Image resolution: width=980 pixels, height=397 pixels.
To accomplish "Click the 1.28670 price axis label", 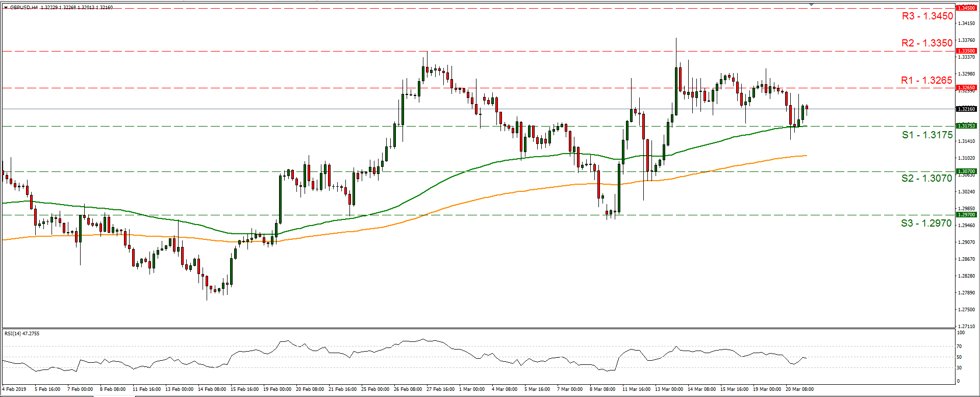I will point(966,259).
